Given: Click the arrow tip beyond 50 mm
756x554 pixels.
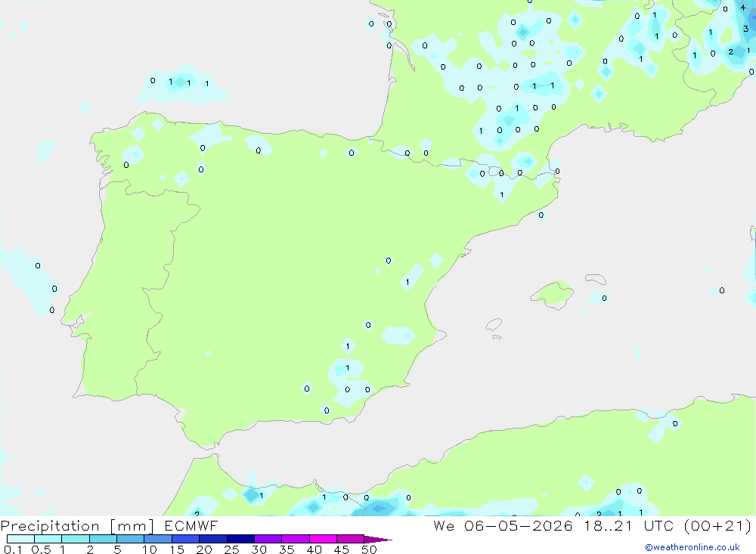Looking at the screenshot, I should coord(378,539).
